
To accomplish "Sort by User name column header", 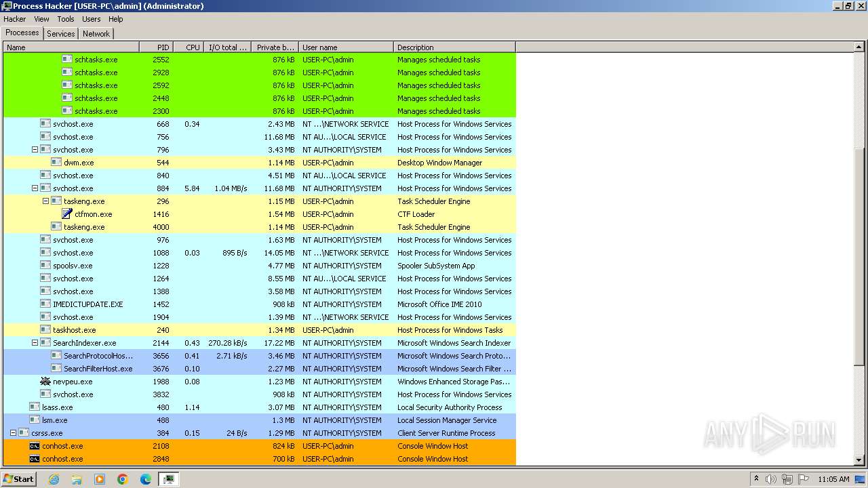I will [346, 47].
